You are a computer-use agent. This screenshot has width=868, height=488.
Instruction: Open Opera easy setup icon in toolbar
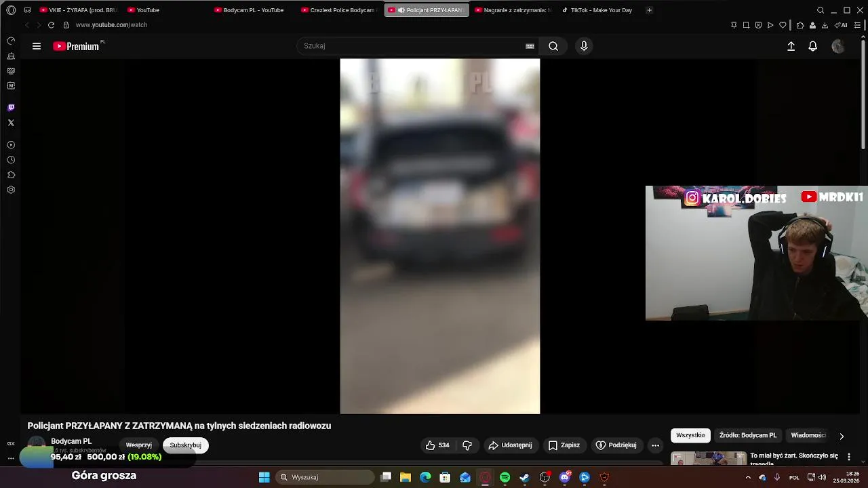(x=858, y=25)
